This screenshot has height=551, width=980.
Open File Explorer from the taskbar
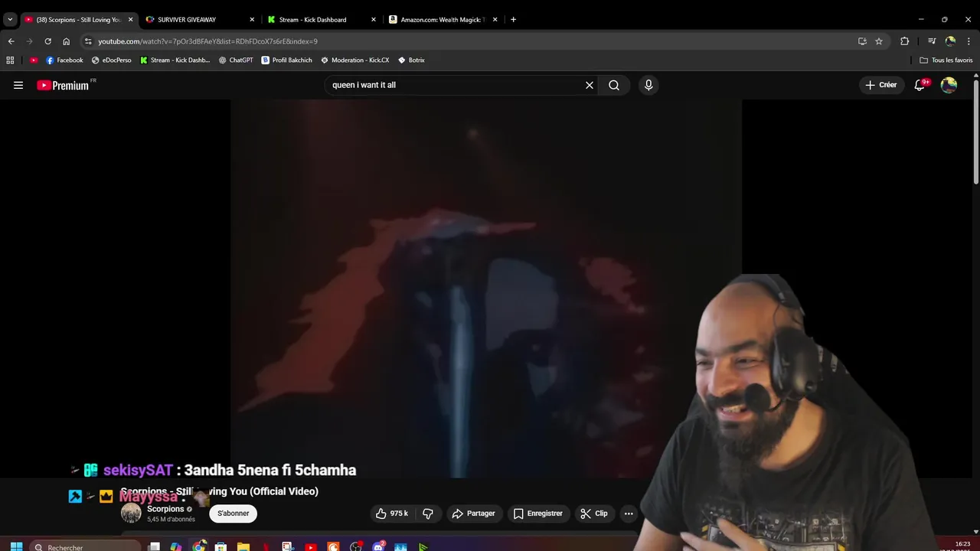click(x=243, y=546)
